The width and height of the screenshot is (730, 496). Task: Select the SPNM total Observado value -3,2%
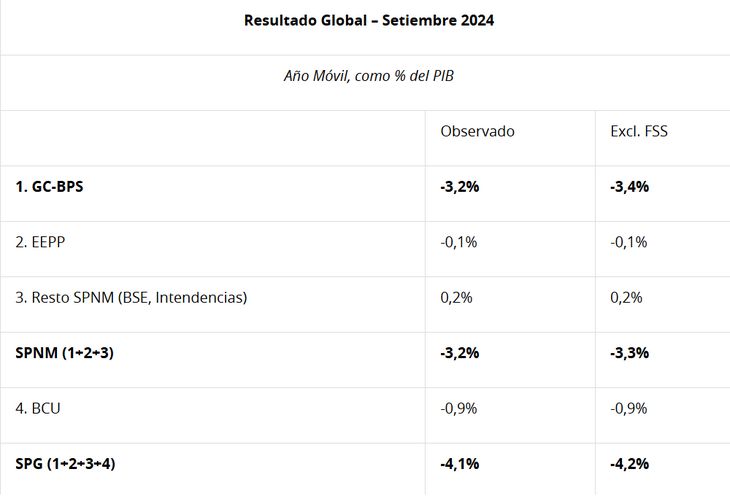pyautogui.click(x=460, y=353)
